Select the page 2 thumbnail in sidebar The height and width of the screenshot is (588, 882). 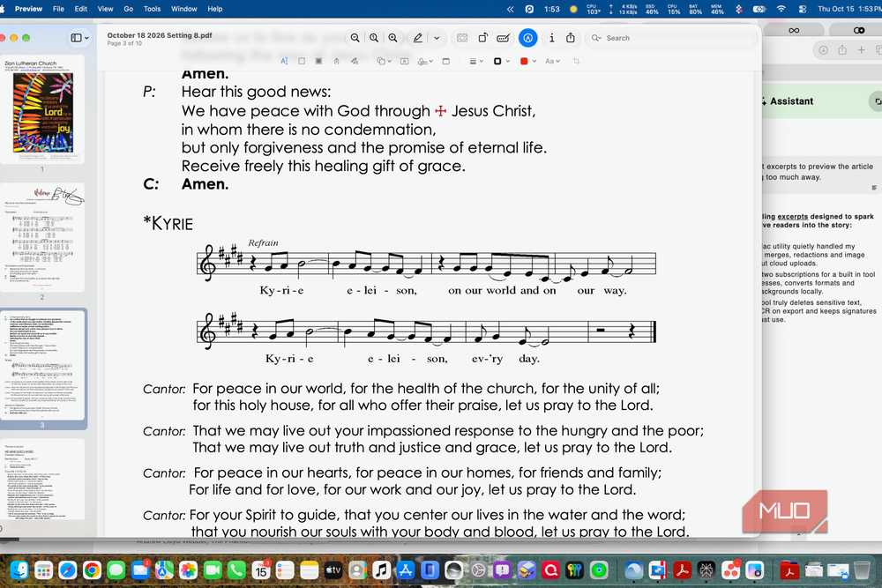[42, 235]
